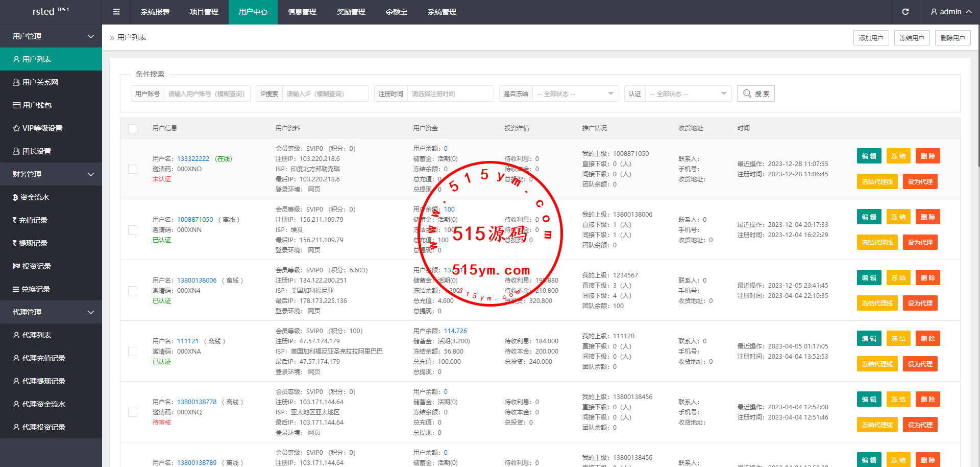Click the refresh icon in top bar
Image resolution: width=980 pixels, height=467 pixels.
point(905,12)
